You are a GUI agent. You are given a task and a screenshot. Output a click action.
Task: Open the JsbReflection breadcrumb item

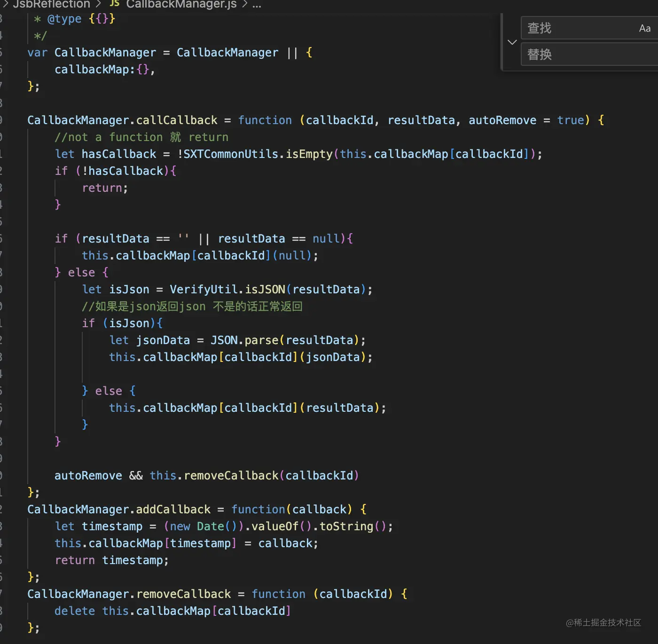click(51, 5)
